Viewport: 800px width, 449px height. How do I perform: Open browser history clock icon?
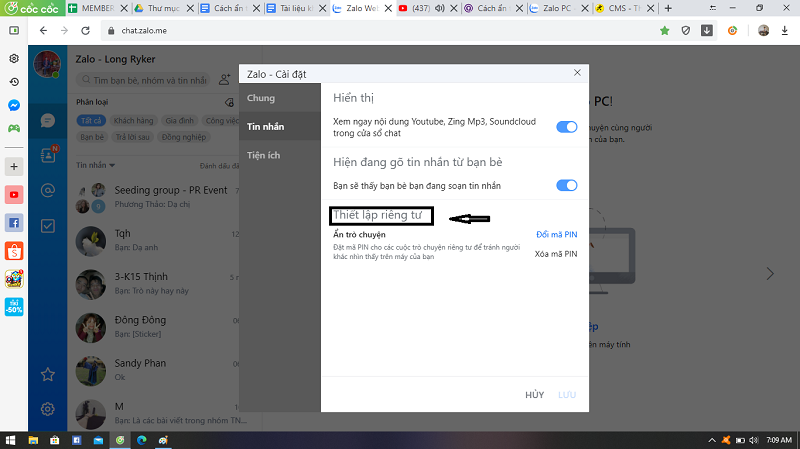14,82
